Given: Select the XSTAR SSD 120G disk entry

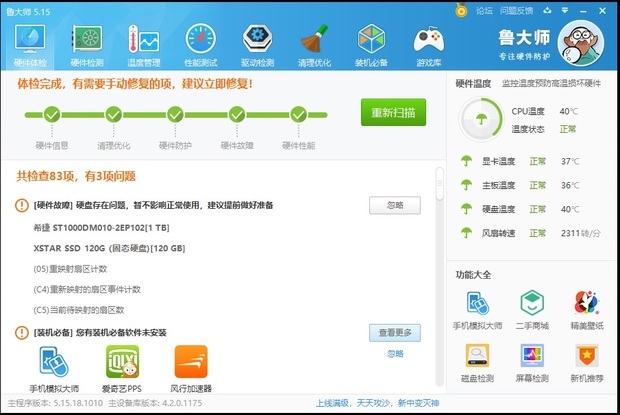Looking at the screenshot, I should coord(109,248).
